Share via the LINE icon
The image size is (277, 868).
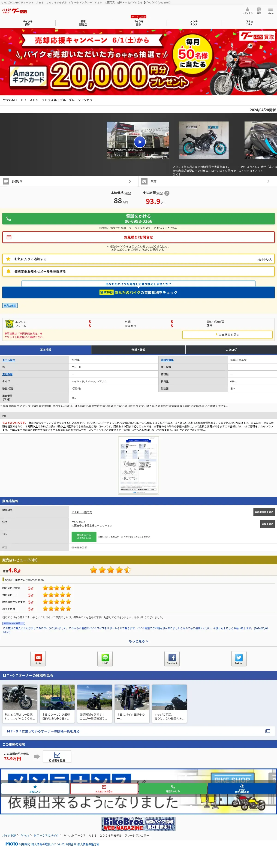[105, 659]
